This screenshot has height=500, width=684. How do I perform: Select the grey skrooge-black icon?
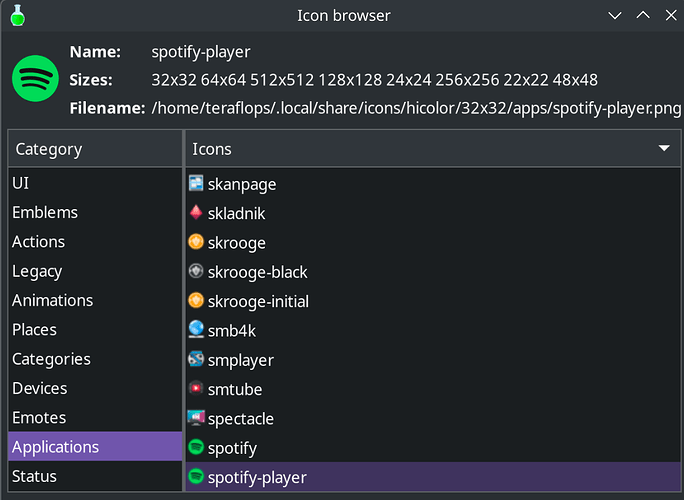click(x=196, y=271)
